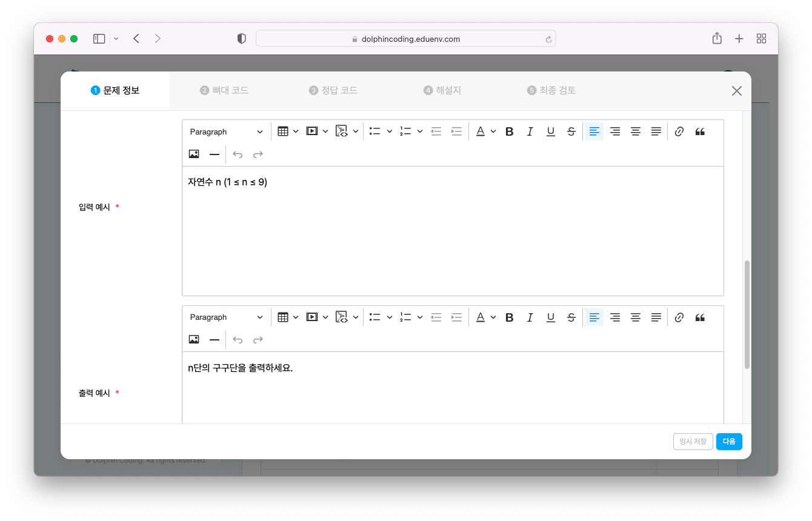Expand numbered list styles in 출력 예시 editor
812x521 pixels.
click(420, 317)
